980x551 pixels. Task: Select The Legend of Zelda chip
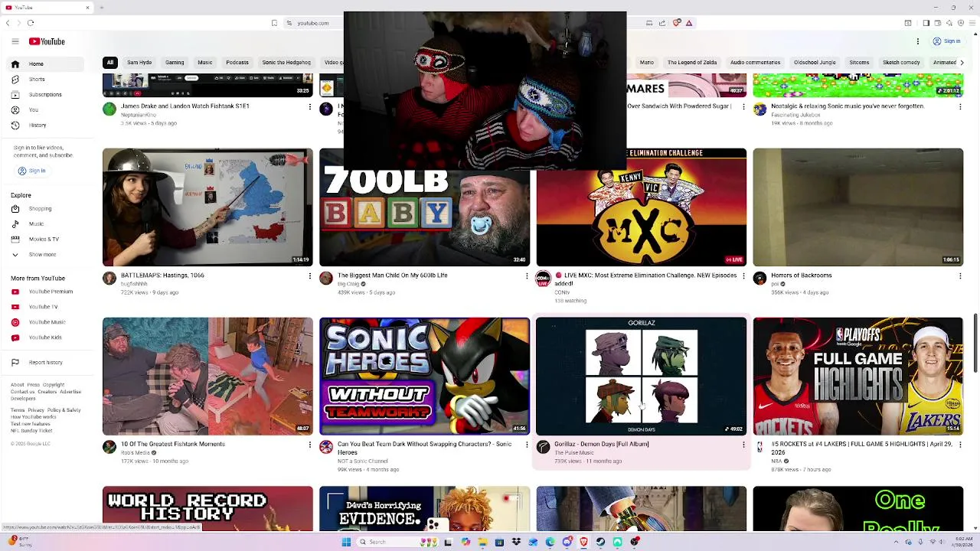(692, 62)
